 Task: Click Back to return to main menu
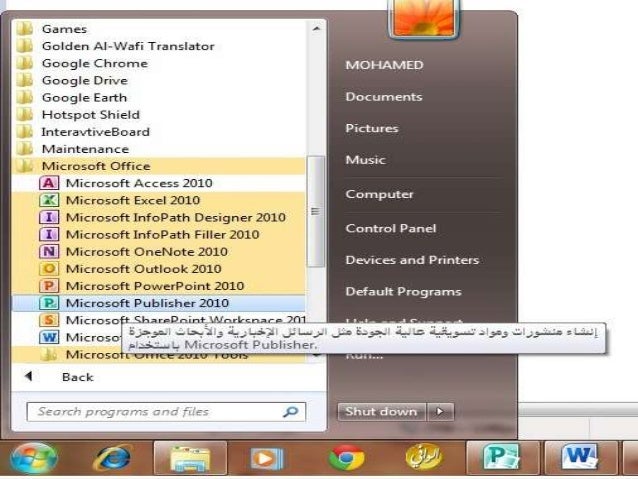click(x=77, y=377)
